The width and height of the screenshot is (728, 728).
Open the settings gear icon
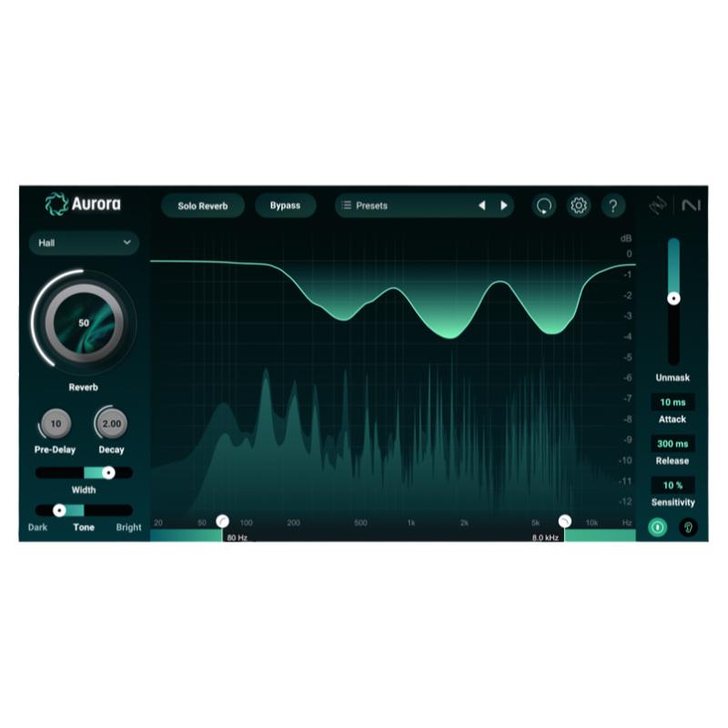(x=579, y=206)
